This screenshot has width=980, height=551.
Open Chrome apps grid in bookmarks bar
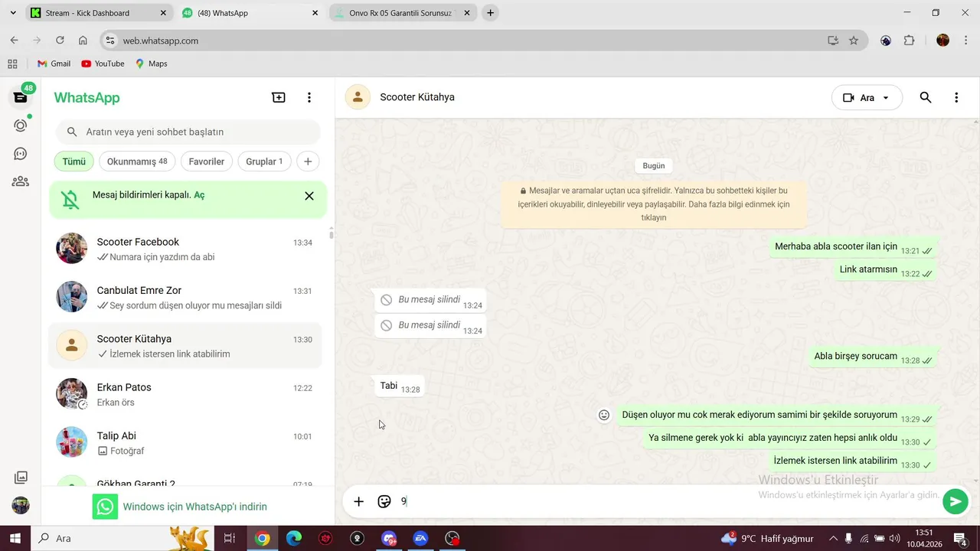click(12, 64)
